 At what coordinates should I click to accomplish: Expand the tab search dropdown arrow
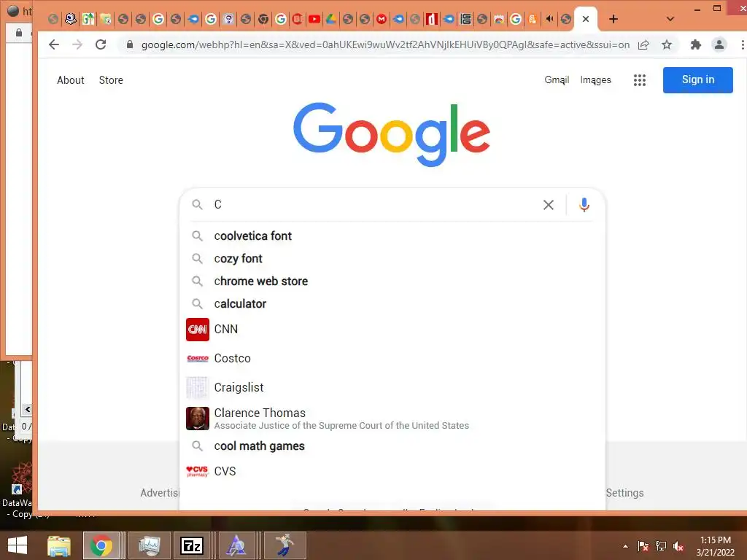(670, 19)
